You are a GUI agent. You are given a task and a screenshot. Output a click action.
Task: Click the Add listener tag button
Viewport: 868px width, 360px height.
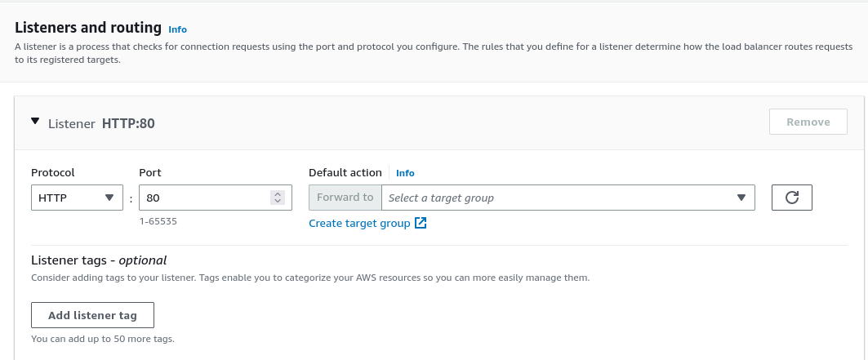pyautogui.click(x=92, y=315)
